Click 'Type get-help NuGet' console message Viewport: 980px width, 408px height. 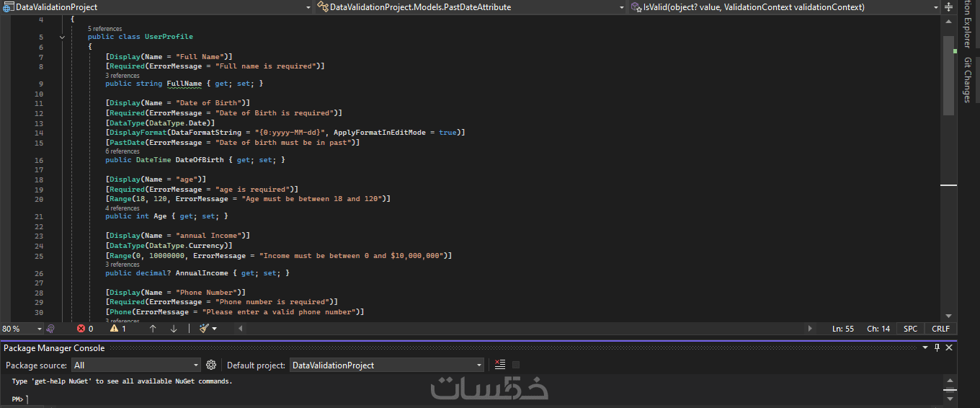(x=122, y=381)
